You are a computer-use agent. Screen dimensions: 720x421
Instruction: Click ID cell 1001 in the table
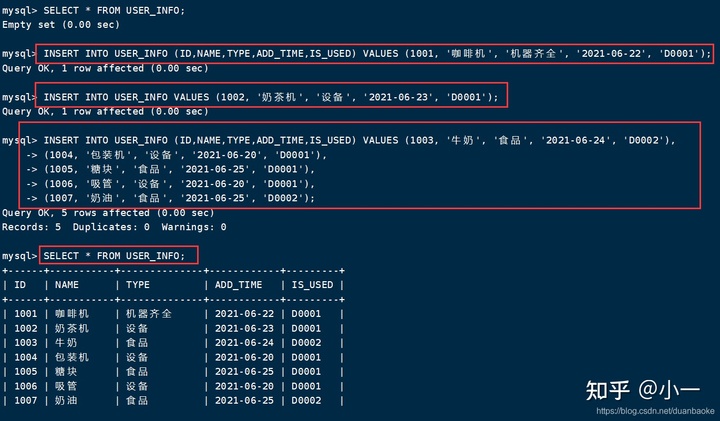pos(26,314)
